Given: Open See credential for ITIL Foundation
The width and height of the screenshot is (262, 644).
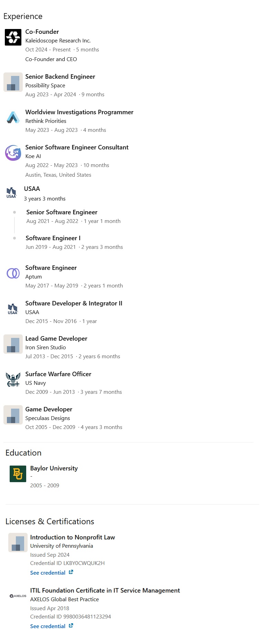Looking at the screenshot, I should click(x=48, y=626).
